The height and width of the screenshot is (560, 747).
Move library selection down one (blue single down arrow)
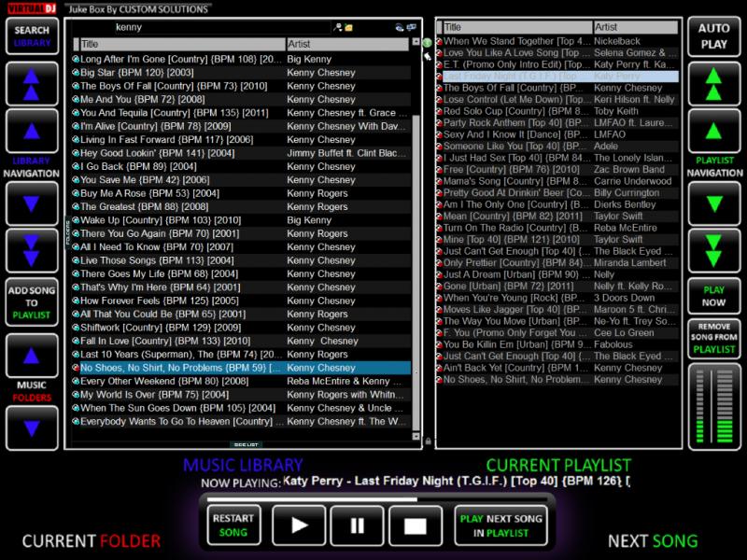[x=32, y=203]
